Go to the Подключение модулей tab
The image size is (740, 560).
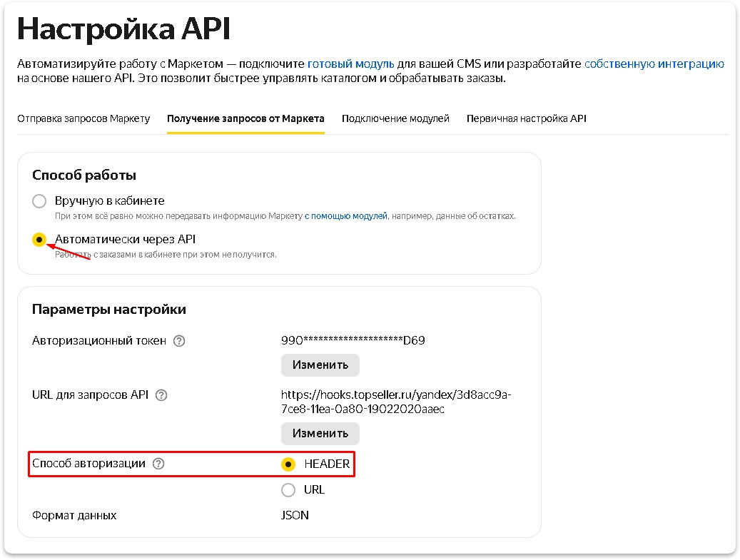[395, 118]
